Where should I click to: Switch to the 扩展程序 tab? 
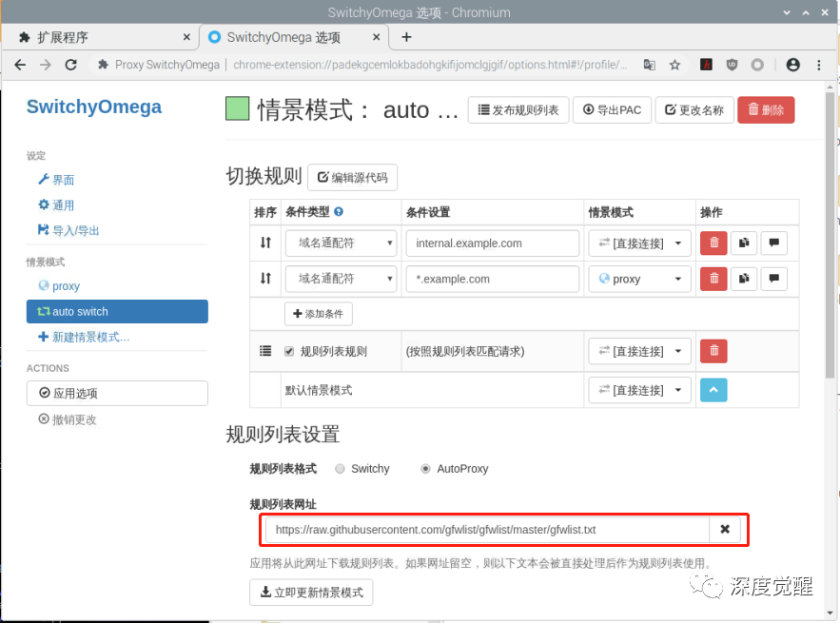[102, 37]
